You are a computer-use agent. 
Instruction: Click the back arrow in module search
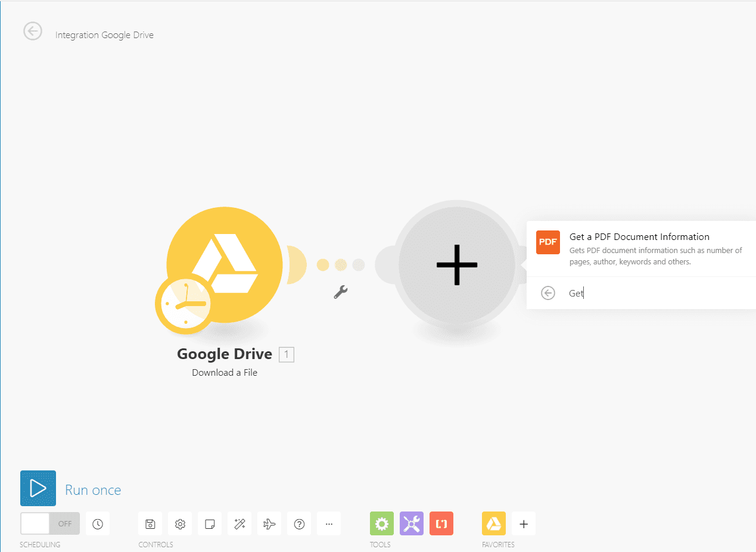click(548, 293)
